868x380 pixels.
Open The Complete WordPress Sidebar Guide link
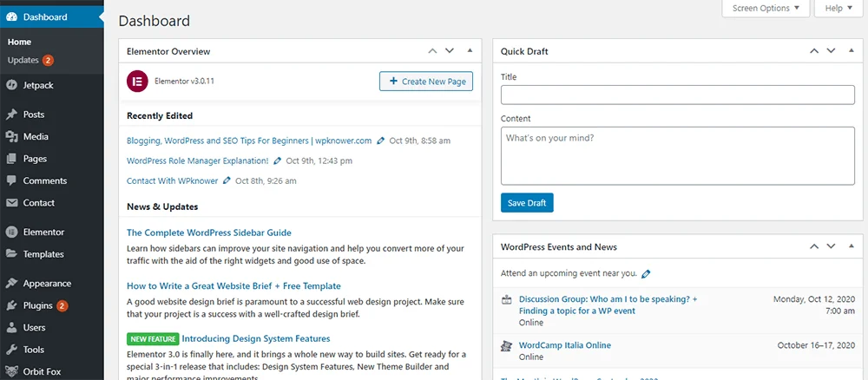click(x=209, y=233)
